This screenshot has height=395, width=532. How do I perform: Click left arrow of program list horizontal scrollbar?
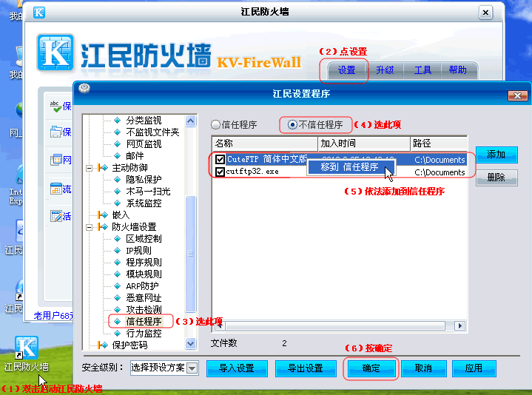coord(219,325)
